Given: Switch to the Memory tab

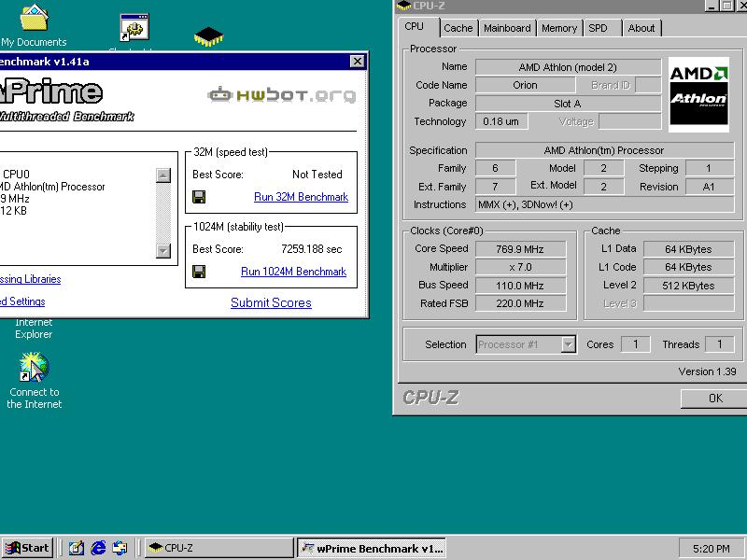Looking at the screenshot, I should coord(558,28).
